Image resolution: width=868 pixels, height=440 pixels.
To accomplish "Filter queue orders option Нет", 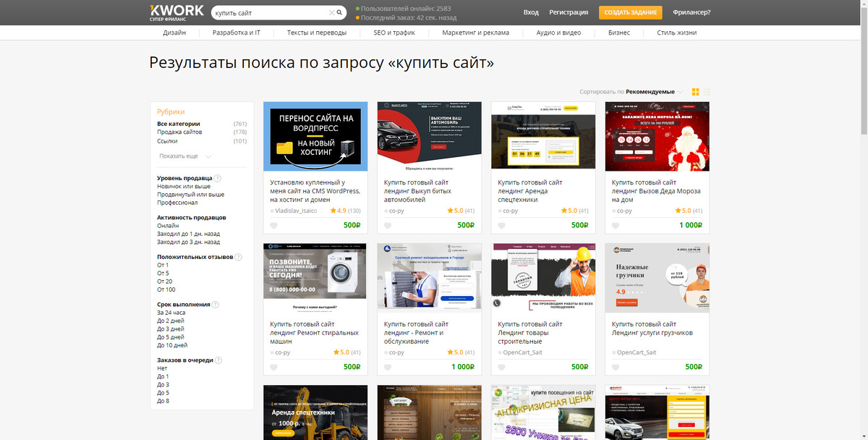I will (x=162, y=368).
